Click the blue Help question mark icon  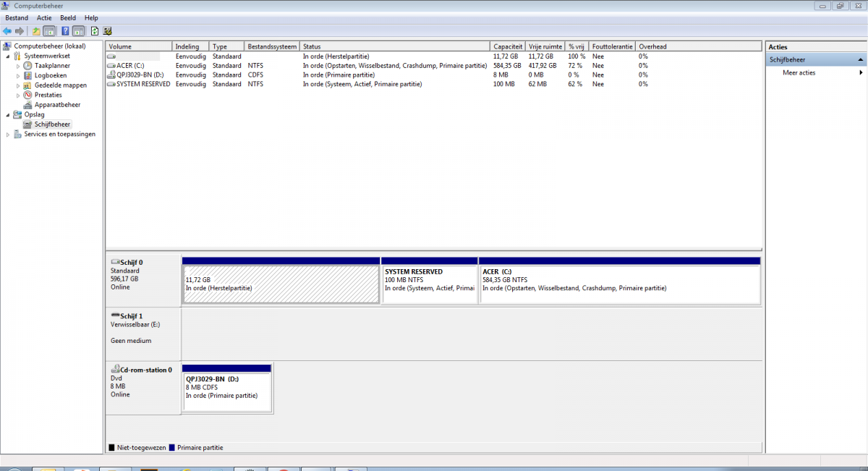point(65,31)
